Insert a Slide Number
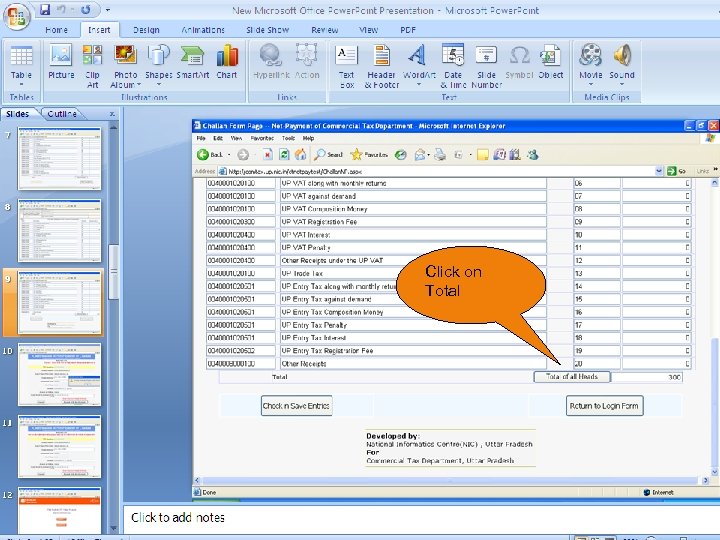The width and height of the screenshot is (720, 540). 486,66
